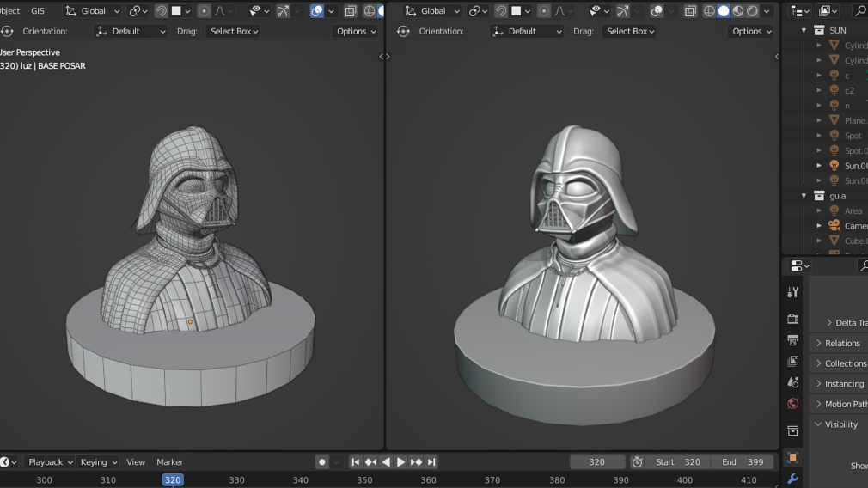Click the Options button in left viewport
This screenshot has height=488, width=868.
pos(355,31)
